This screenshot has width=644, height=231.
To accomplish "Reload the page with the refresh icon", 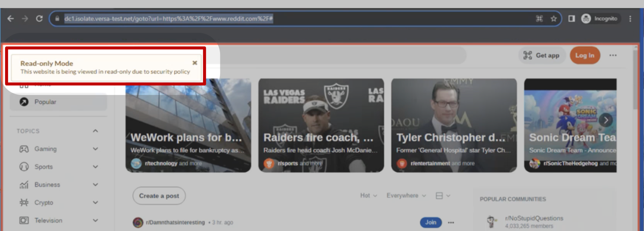I will coord(39,19).
